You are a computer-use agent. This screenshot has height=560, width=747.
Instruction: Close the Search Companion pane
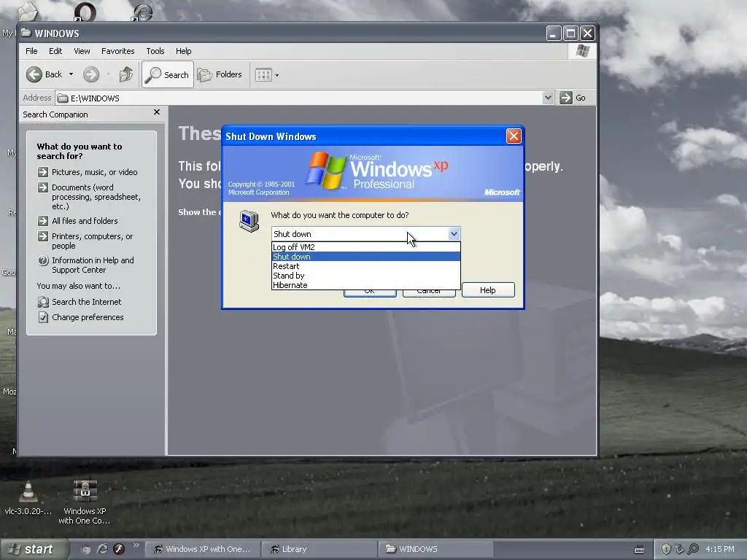(x=157, y=112)
